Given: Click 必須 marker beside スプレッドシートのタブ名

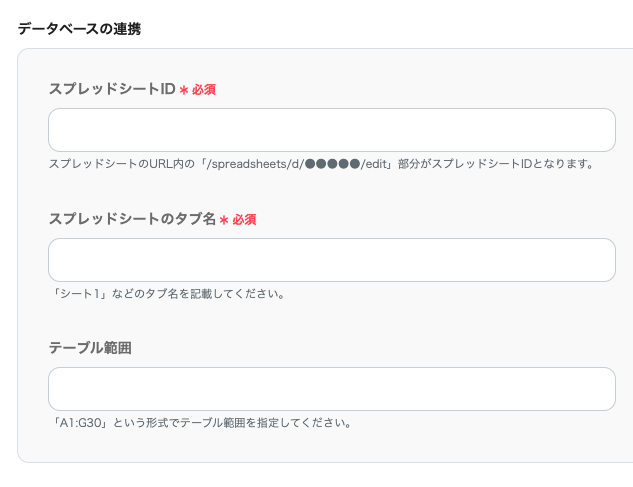Looking at the screenshot, I should (244, 220).
